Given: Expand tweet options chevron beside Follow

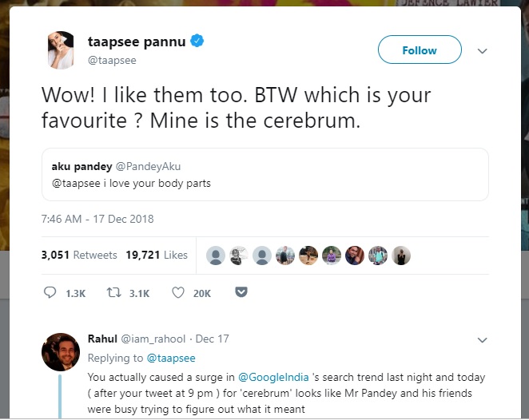Looking at the screenshot, I should 482,50.
